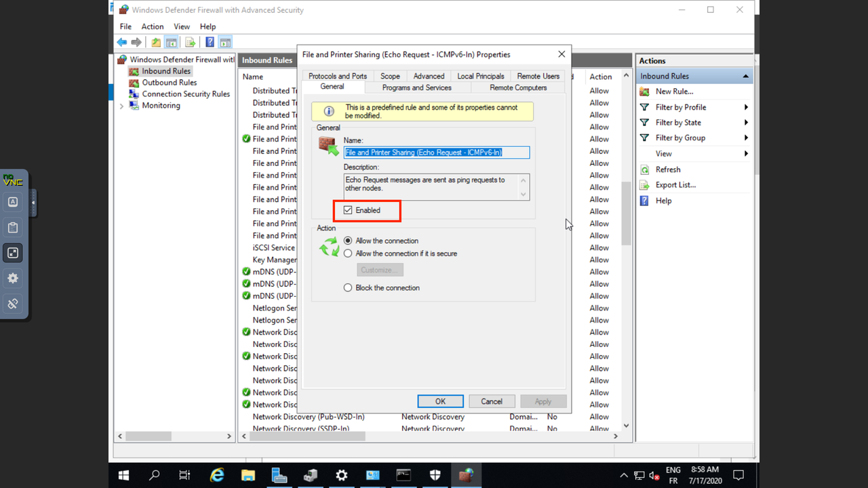The width and height of the screenshot is (868, 488).
Task: Open the VNC clipboard panel icon
Action: point(12,228)
